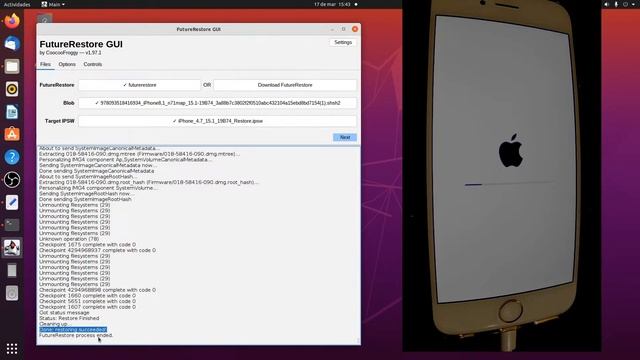The width and height of the screenshot is (640, 360).
Task: Click the Download FutureRestore button
Action: coord(285,85)
